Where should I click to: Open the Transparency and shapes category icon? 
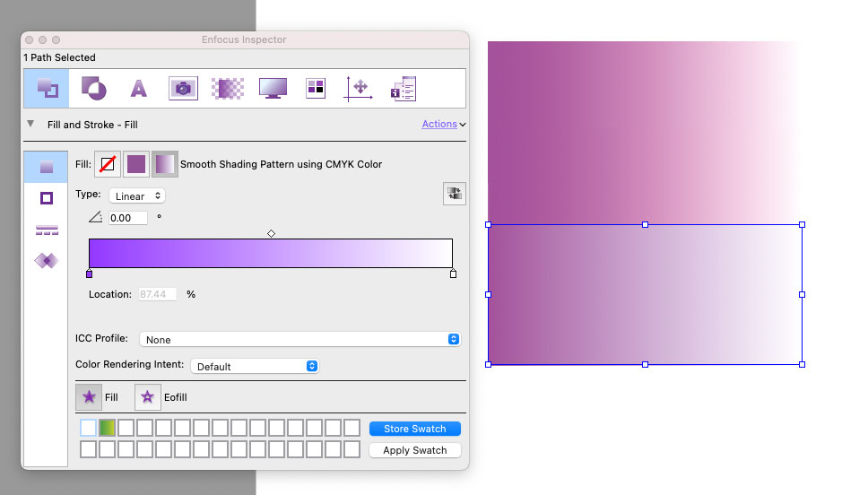93,88
